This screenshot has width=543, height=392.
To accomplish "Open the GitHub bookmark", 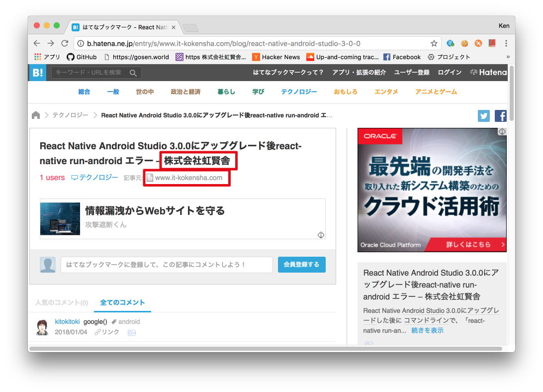I will tap(82, 57).
